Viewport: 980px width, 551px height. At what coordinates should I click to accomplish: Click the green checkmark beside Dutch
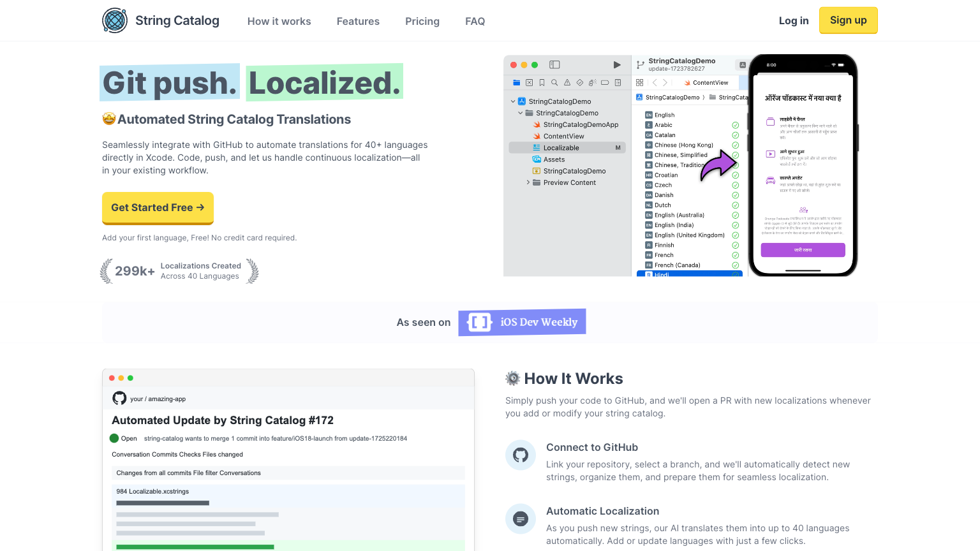coord(735,205)
